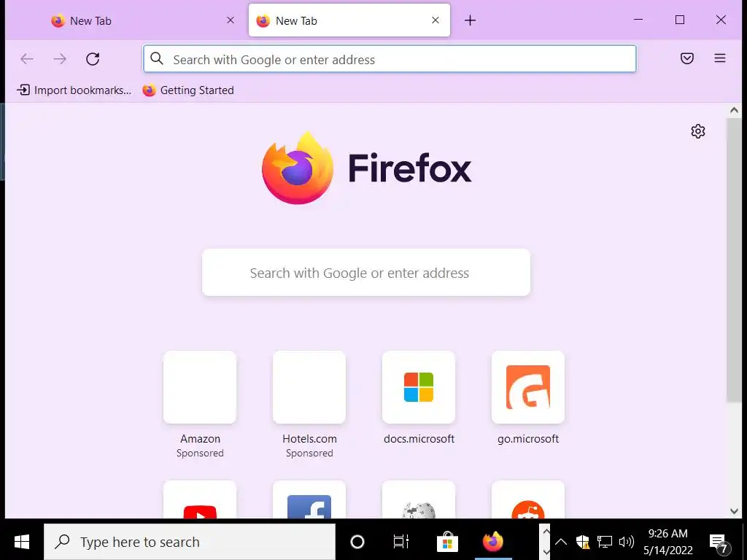Open the network tray icon
The height and width of the screenshot is (560, 747).
[605, 542]
